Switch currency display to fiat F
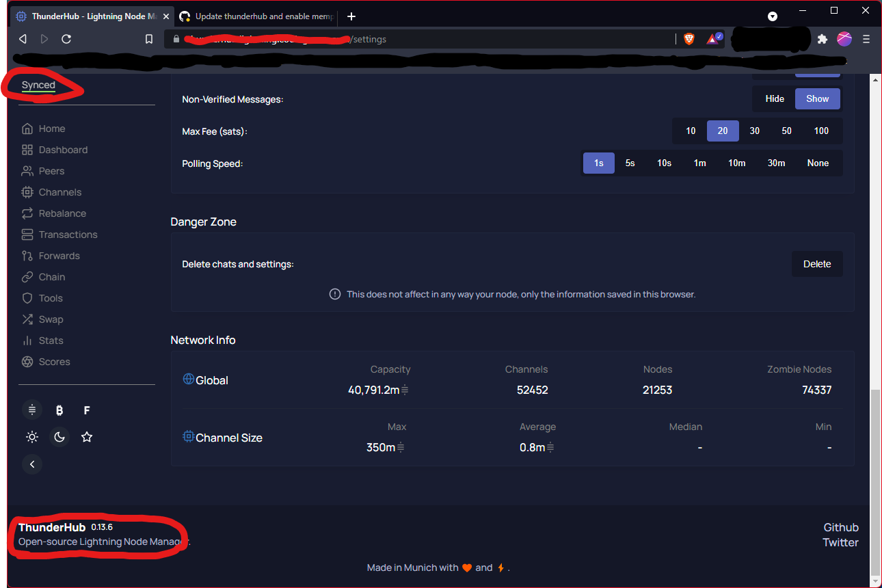 (x=87, y=410)
